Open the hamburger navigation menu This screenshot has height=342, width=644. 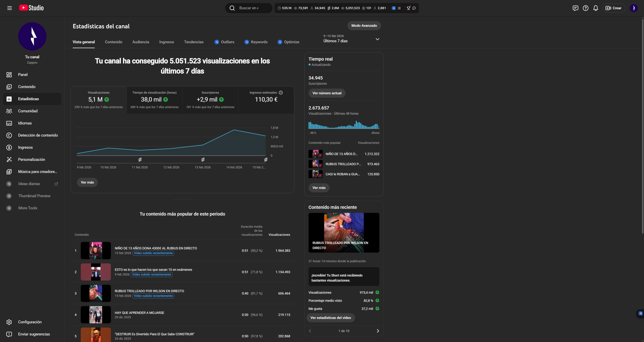[x=10, y=8]
